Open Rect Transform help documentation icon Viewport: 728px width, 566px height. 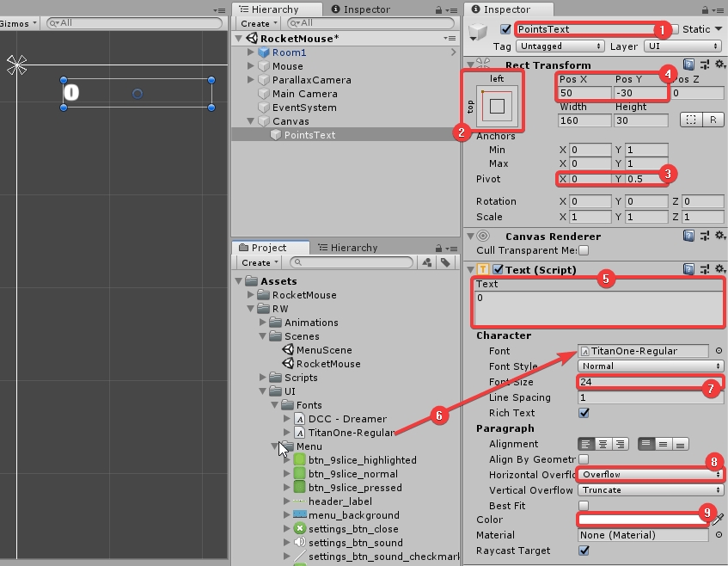tap(689, 65)
